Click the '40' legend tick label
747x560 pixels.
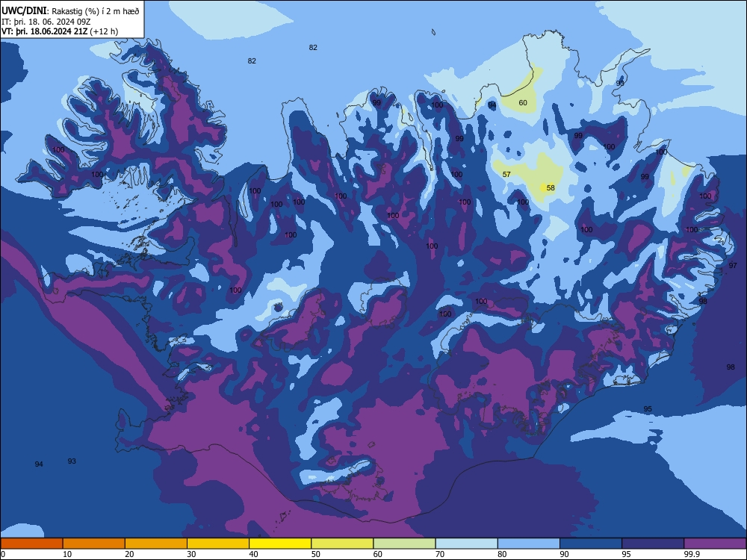pyautogui.click(x=253, y=554)
